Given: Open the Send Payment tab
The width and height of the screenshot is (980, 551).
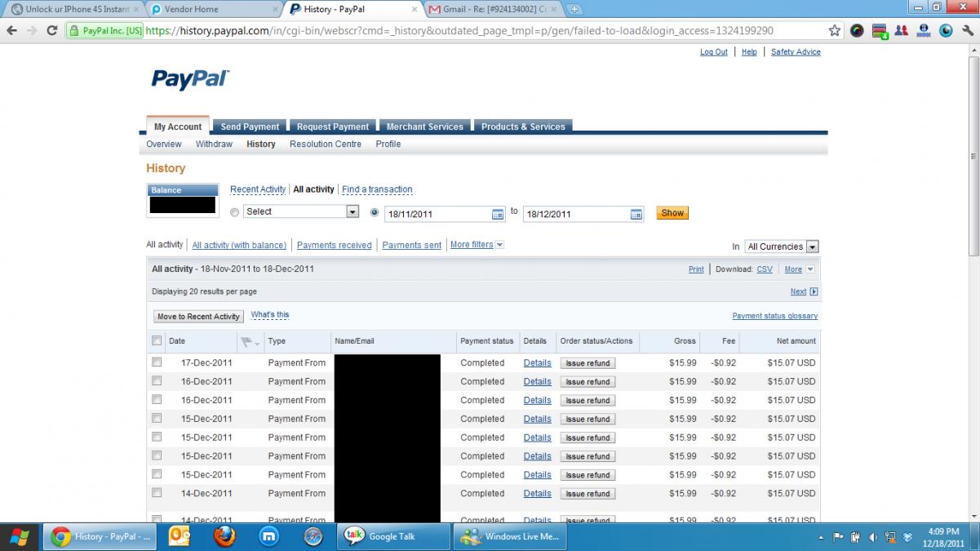Looking at the screenshot, I should tap(250, 127).
